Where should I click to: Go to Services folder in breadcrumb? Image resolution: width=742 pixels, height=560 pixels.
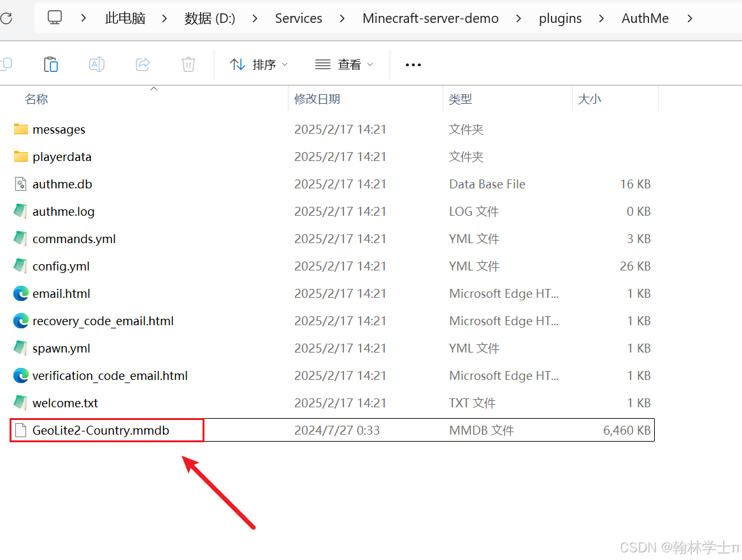299,18
